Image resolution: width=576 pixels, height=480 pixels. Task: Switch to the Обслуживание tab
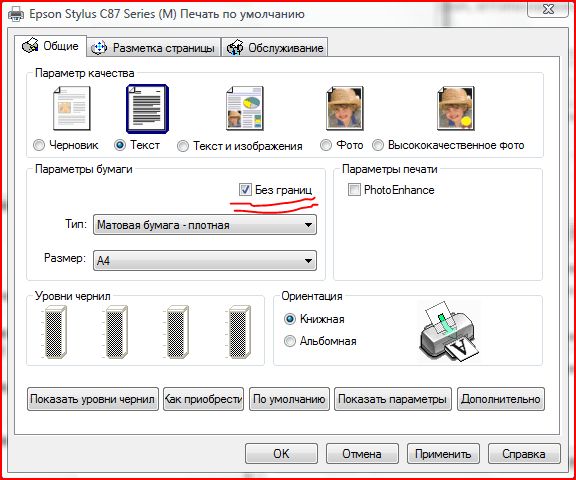(275, 48)
